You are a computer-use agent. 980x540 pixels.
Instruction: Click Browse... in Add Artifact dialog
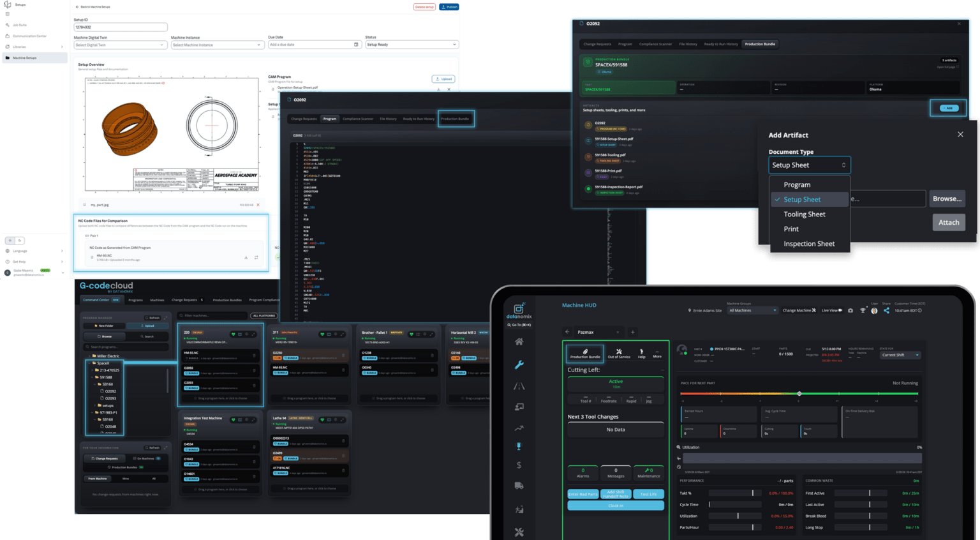947,199
